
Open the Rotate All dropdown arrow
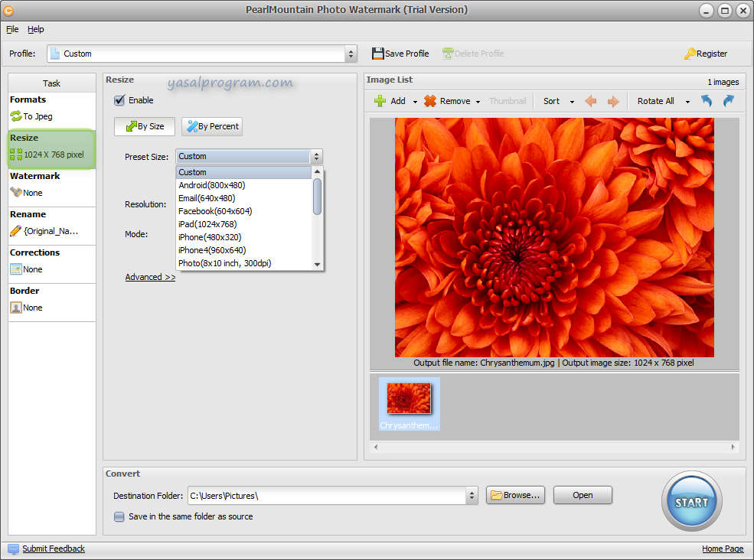[687, 101]
